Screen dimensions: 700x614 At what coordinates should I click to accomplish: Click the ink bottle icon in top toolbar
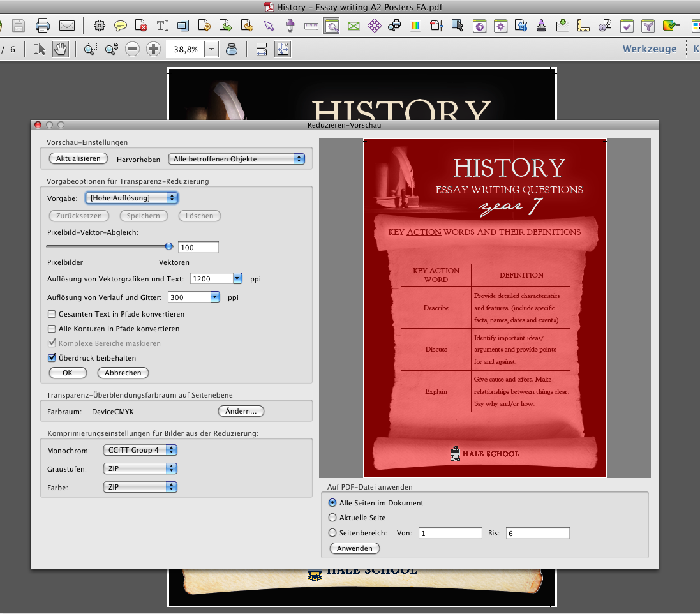click(x=542, y=26)
